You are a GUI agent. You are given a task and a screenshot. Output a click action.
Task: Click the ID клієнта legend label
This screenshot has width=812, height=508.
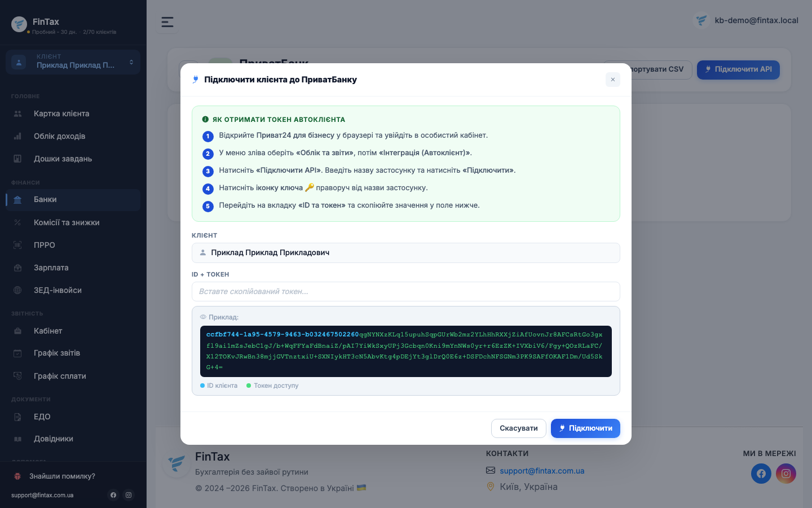coord(222,386)
